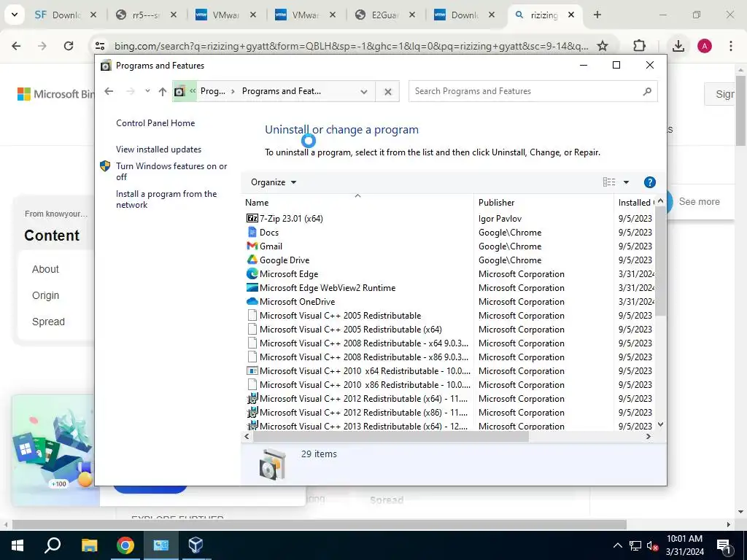
Task: Open Turn Windows features on or off
Action: pos(171,171)
